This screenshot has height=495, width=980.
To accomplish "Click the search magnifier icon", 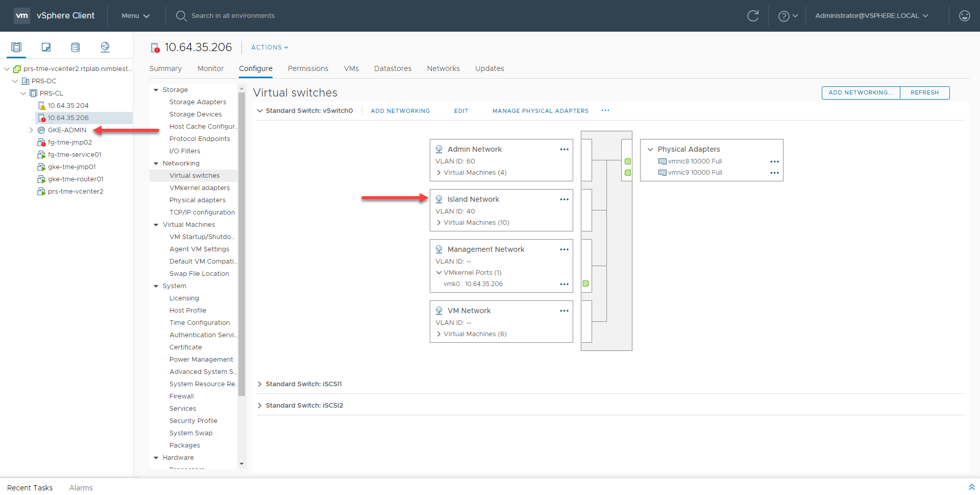I will [181, 16].
